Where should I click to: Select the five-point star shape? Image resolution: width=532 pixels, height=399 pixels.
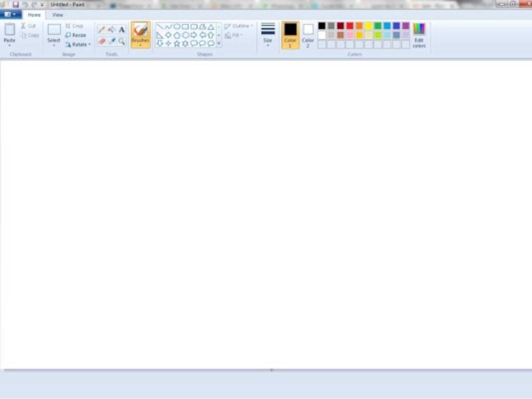pos(177,43)
